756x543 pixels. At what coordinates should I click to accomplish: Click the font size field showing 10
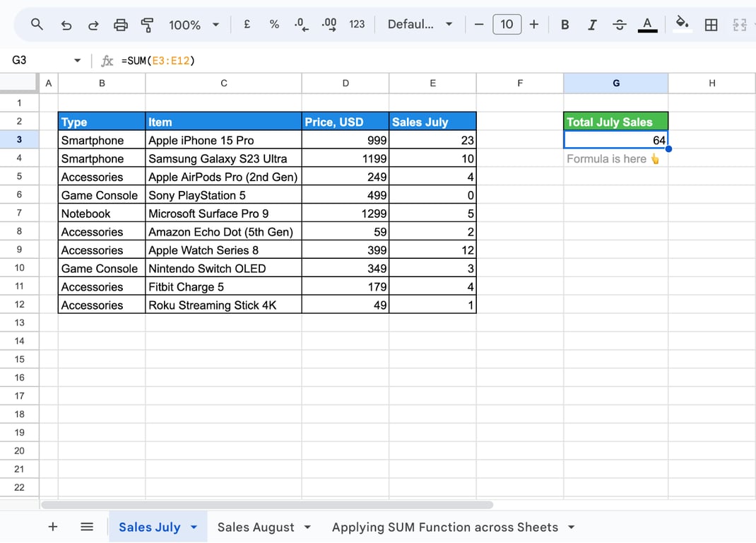(507, 24)
